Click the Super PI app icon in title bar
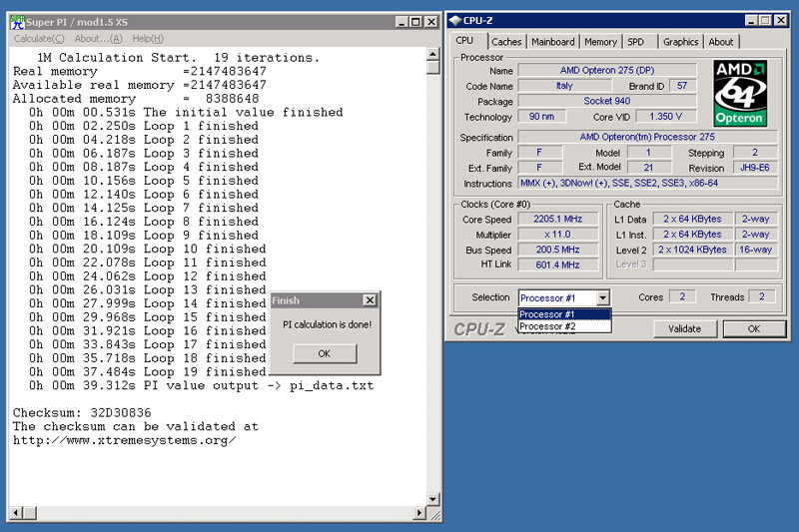 (17, 22)
